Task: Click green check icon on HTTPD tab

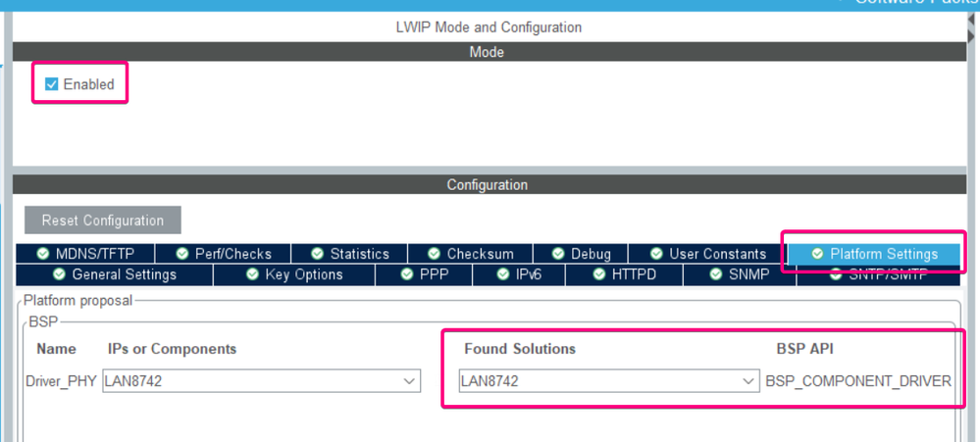Action: (x=599, y=274)
